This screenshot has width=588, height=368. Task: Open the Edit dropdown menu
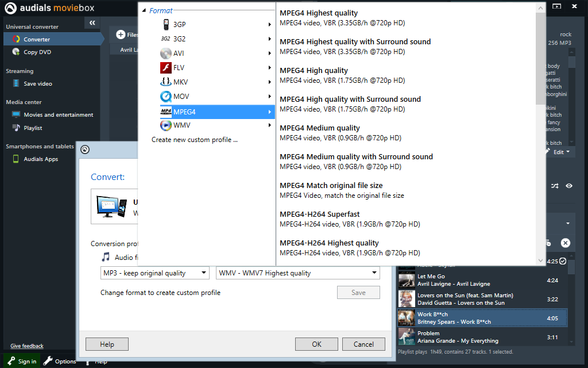click(562, 152)
